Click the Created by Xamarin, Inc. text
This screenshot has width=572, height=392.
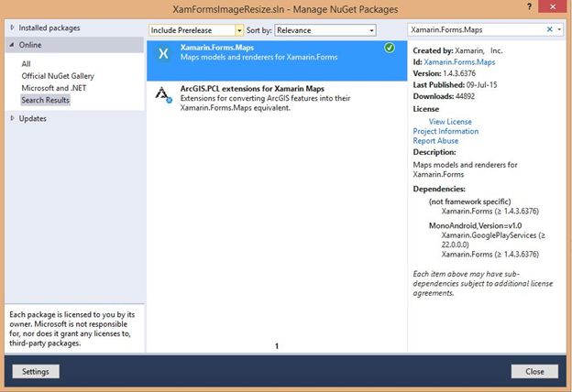pyautogui.click(x=457, y=50)
